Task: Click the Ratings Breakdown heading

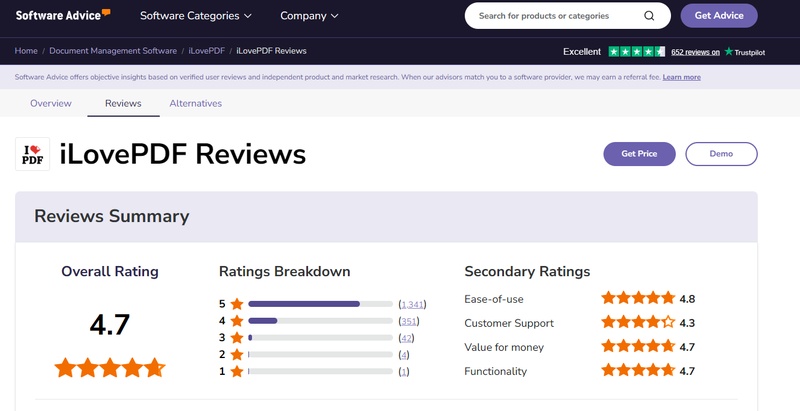Action: [x=285, y=272]
